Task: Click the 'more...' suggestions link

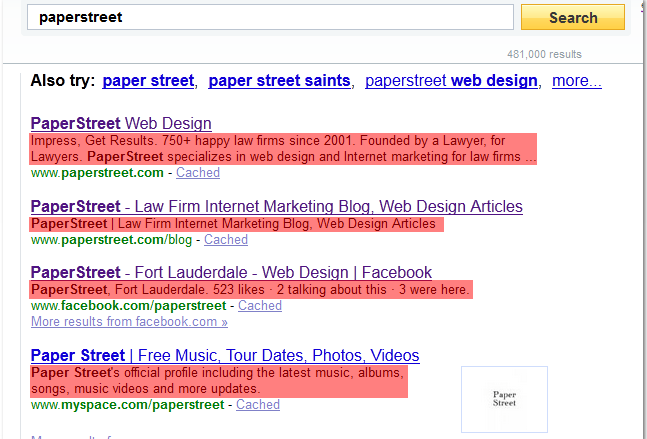Action: [577, 80]
